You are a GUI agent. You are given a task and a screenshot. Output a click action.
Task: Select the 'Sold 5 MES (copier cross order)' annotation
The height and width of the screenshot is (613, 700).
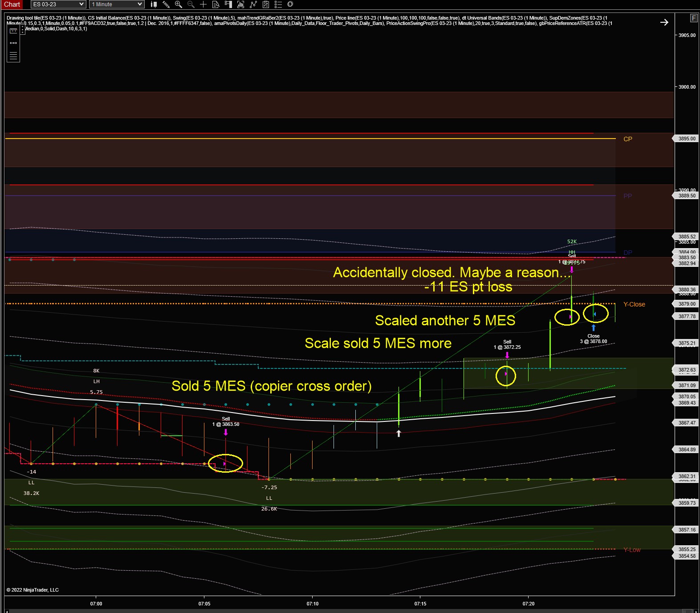tap(272, 386)
